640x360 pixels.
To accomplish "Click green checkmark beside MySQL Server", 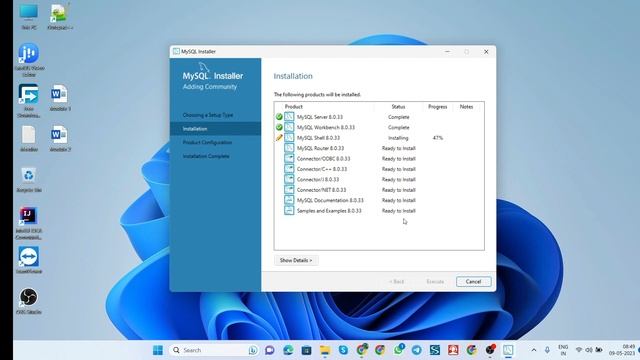I will point(279,117).
